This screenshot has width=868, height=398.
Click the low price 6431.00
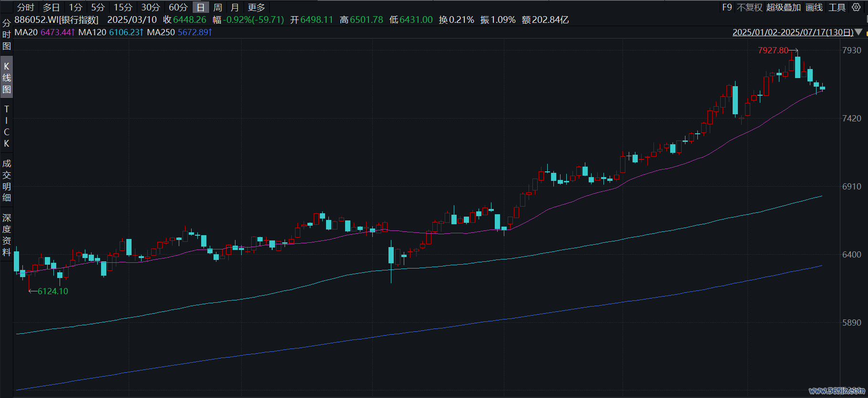[x=416, y=20]
